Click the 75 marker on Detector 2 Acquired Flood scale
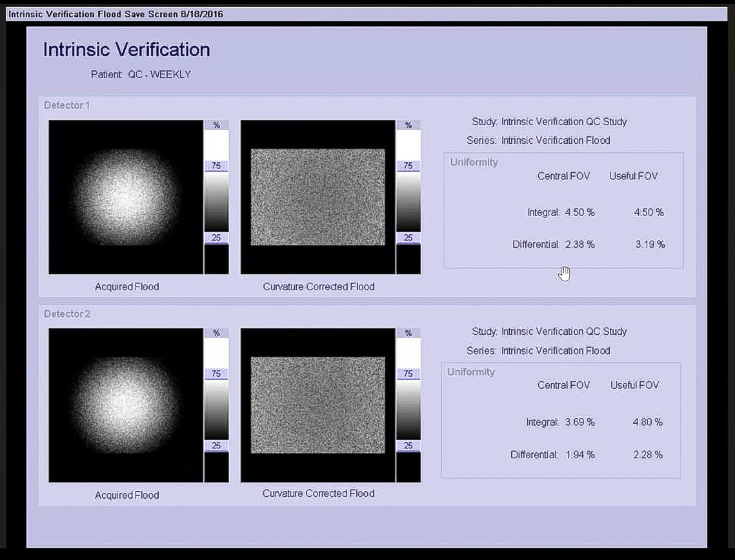This screenshot has height=560, width=735. [216, 374]
